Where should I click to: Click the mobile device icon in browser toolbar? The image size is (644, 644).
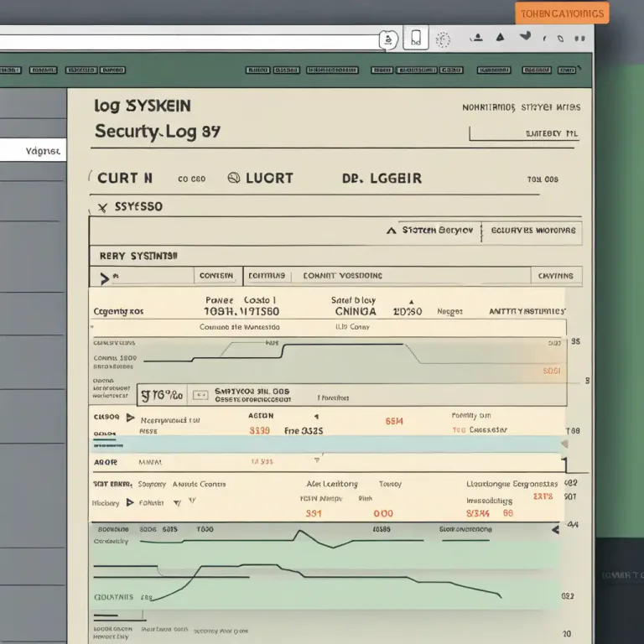(x=416, y=38)
